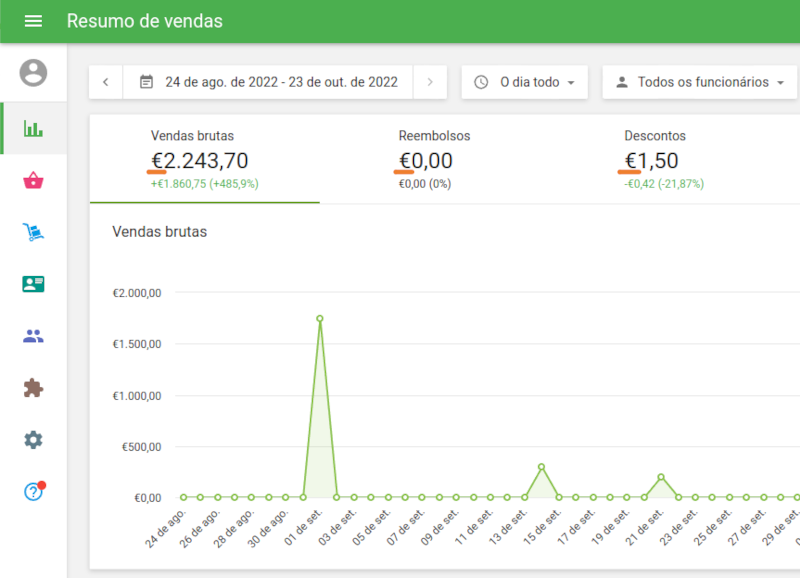Open the sidebar hamburger menu
This screenshot has width=800, height=578.
[x=33, y=20]
